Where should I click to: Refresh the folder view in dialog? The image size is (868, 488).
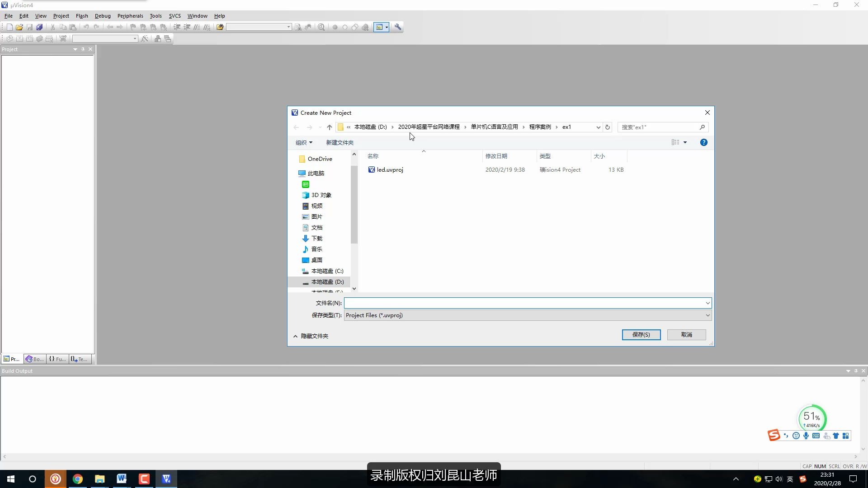point(608,127)
